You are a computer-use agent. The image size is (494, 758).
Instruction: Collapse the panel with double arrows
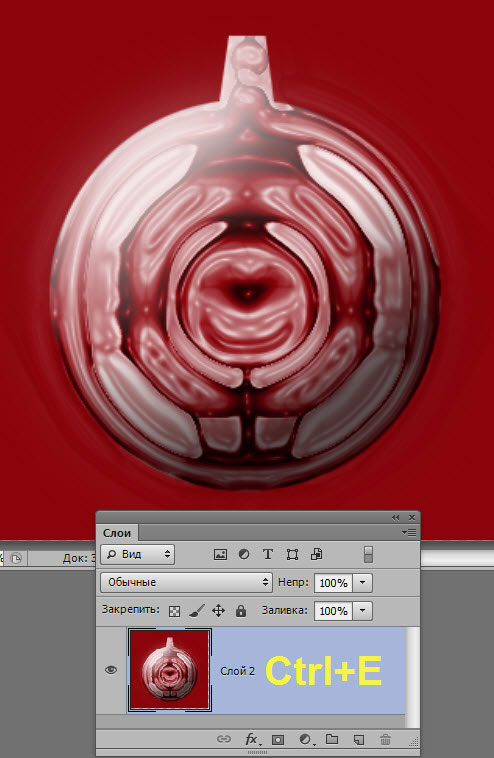(396, 517)
